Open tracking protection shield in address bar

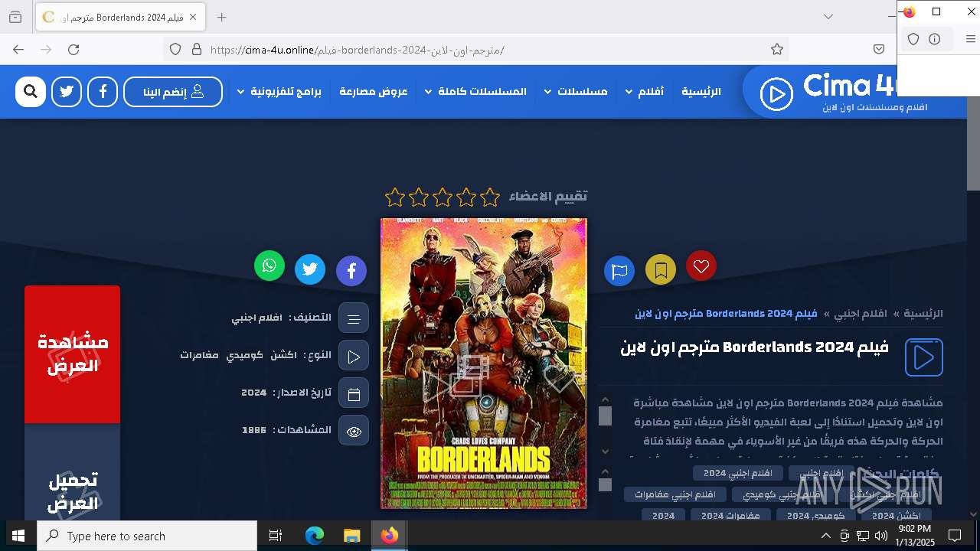(x=175, y=50)
